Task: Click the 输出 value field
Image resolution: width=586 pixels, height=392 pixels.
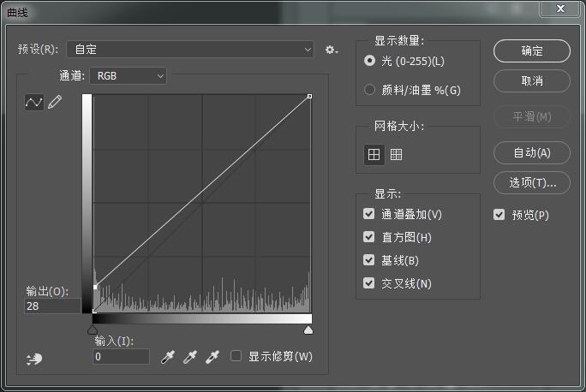Action: pos(53,306)
